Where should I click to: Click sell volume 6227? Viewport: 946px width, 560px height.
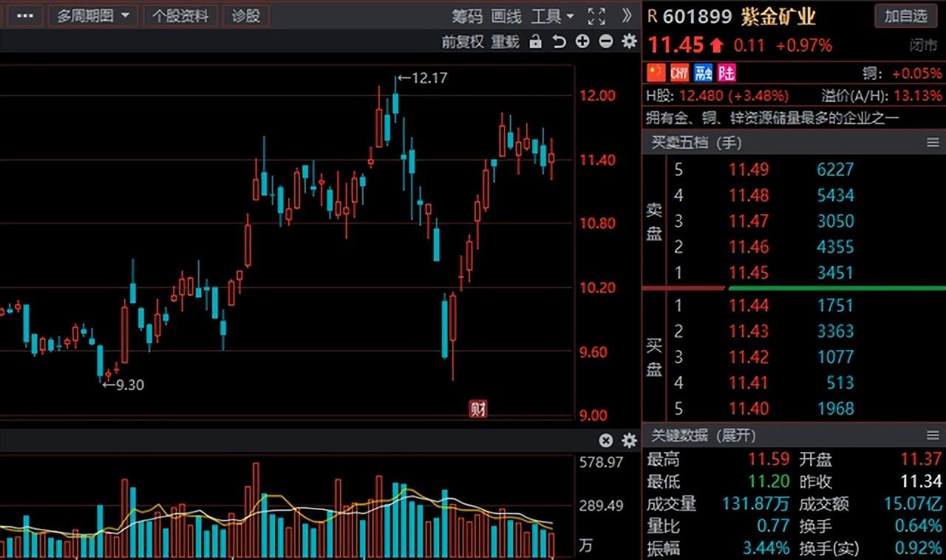(x=835, y=170)
